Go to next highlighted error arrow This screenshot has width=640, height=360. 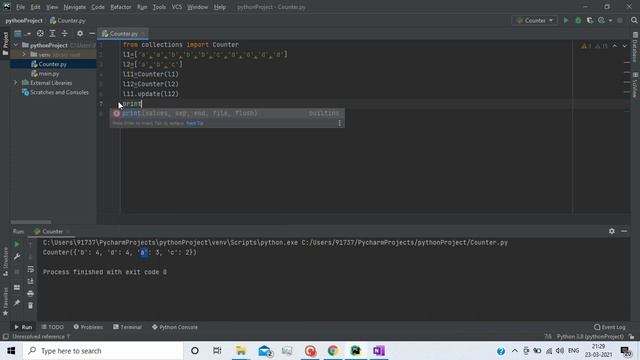point(624,46)
